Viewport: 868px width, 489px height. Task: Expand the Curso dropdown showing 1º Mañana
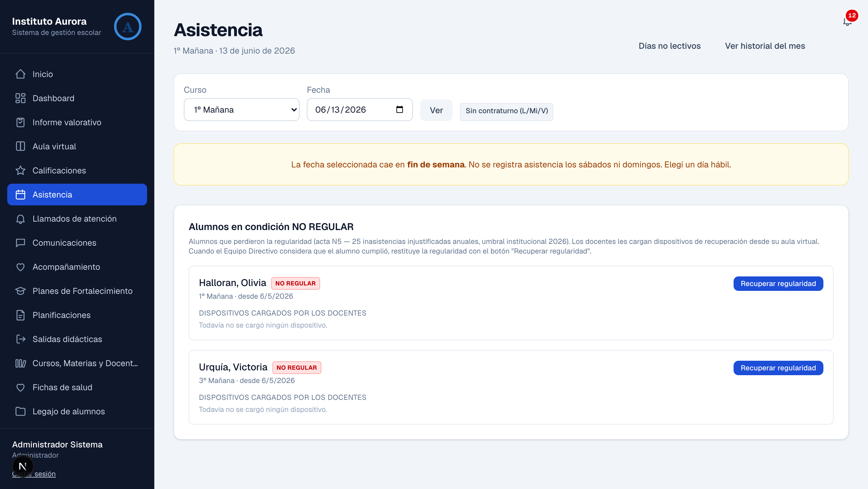(x=242, y=110)
